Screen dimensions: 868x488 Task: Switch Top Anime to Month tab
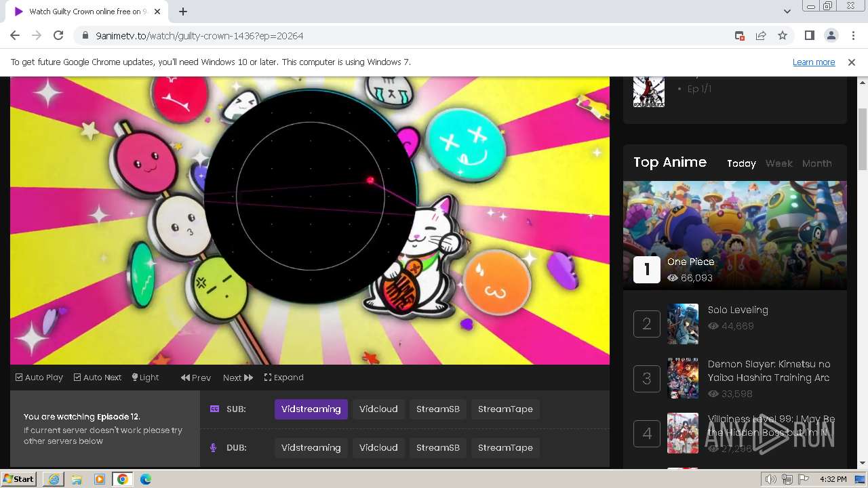tap(816, 163)
